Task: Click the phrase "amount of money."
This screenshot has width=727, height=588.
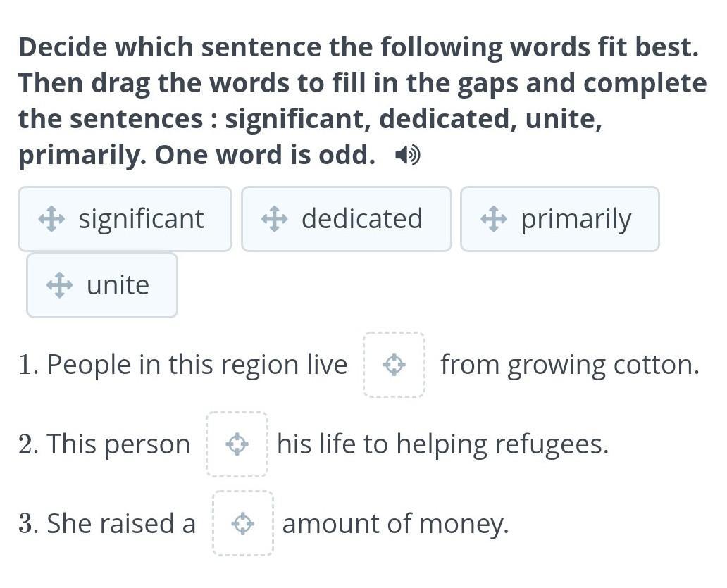Action: (395, 525)
